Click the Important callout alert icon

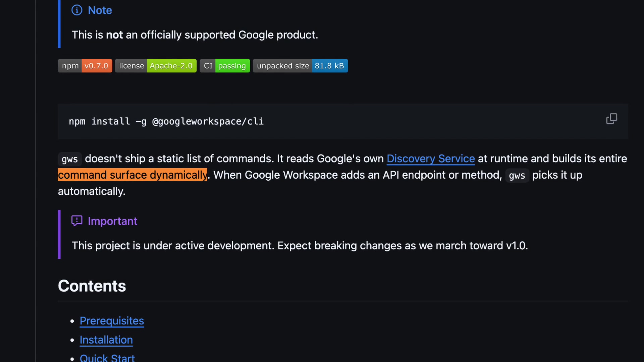click(x=76, y=221)
